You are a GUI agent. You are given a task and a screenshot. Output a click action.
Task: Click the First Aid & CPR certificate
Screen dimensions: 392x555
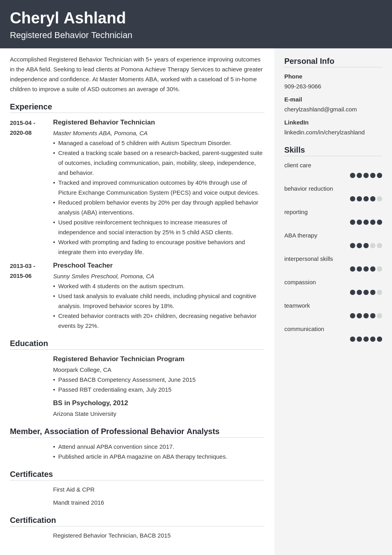[74, 490]
